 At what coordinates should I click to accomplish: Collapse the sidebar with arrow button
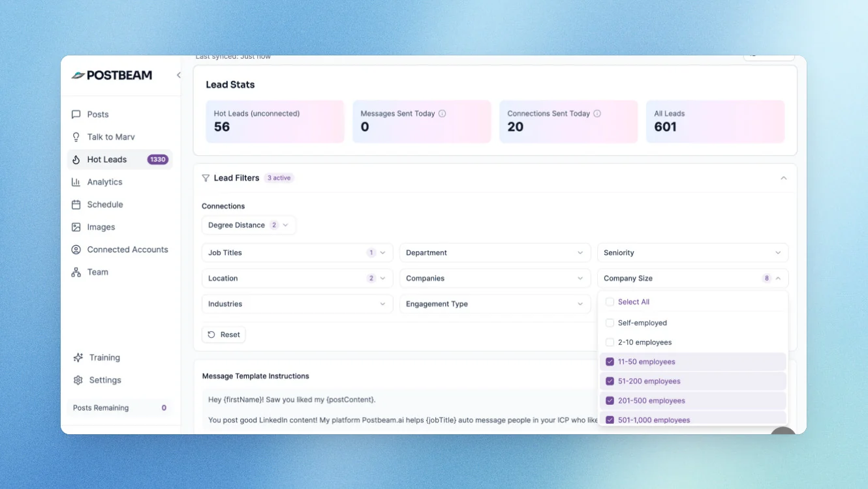(178, 75)
